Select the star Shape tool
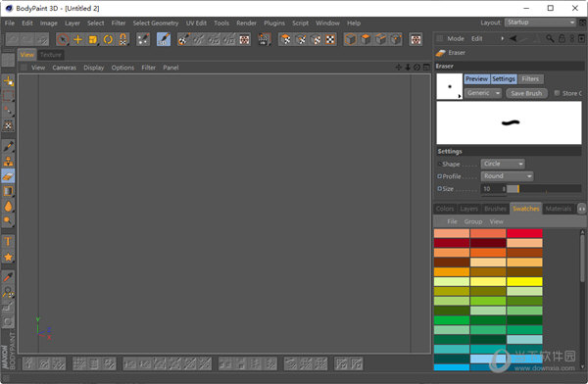Screen dimensions: 588x384 pos(8,257)
